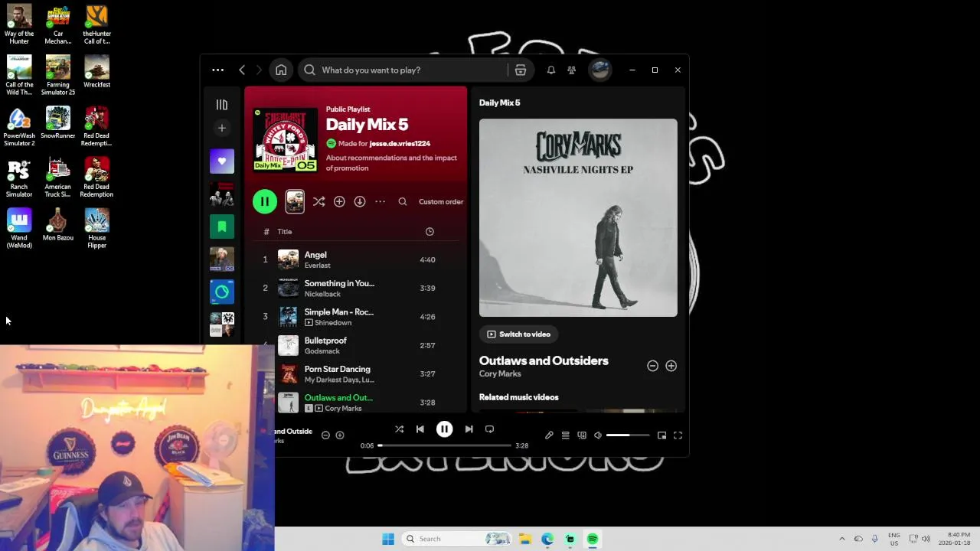Go back with the left arrow
The image size is (980, 551).
[x=242, y=70]
